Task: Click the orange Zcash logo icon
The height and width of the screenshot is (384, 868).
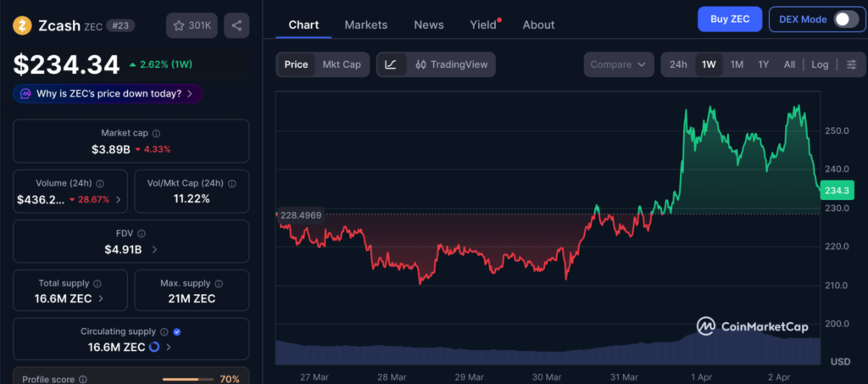Action: coord(22,25)
